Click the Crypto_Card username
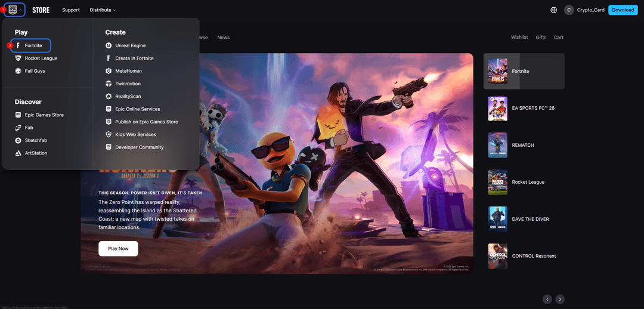Image resolution: width=644 pixels, height=309 pixels. point(590,10)
